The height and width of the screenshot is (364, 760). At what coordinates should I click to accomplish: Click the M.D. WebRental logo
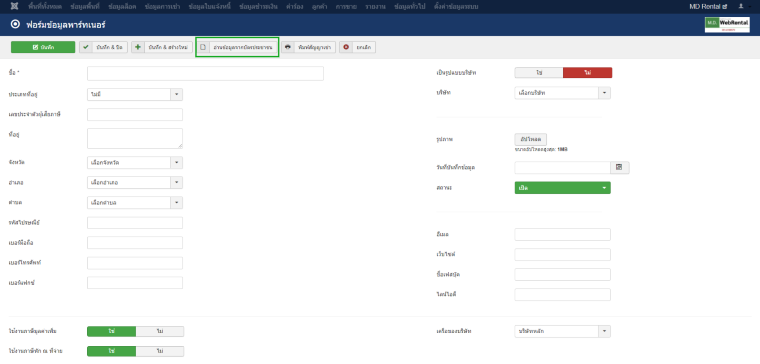click(x=727, y=25)
